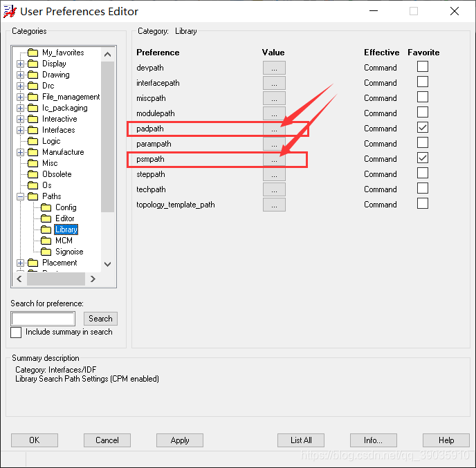Click the Cancel button

pos(107,440)
